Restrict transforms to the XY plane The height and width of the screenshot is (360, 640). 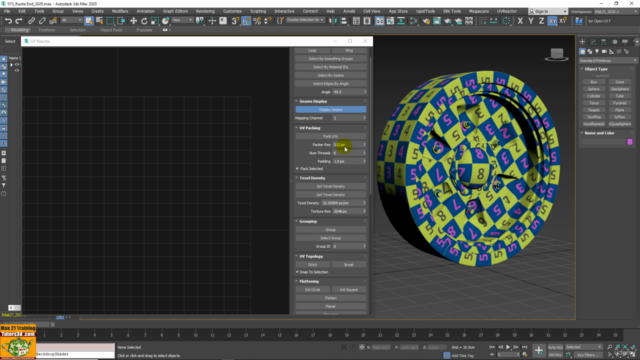click(x=552, y=21)
